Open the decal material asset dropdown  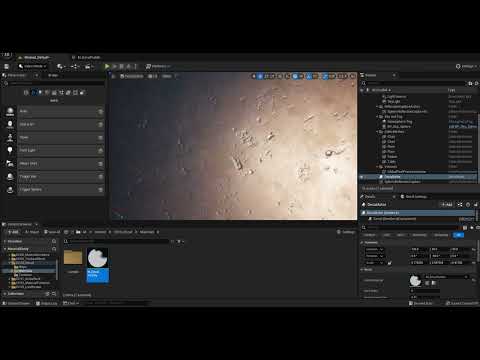[446, 277]
